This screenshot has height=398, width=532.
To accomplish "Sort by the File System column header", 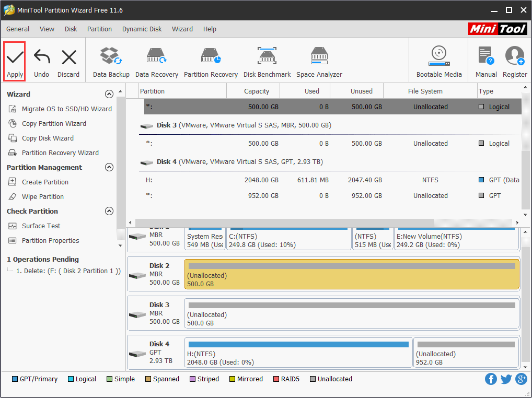I will tap(430, 91).
